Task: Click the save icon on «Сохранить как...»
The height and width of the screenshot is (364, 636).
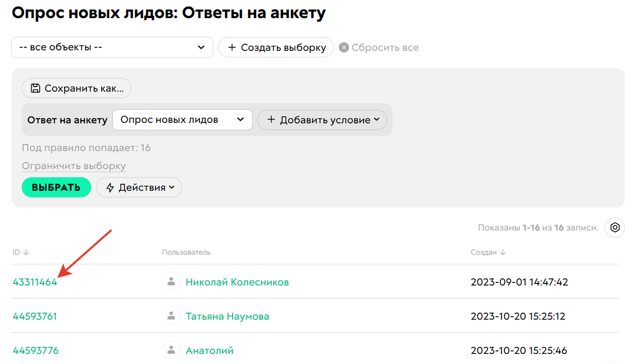Action: [34, 88]
